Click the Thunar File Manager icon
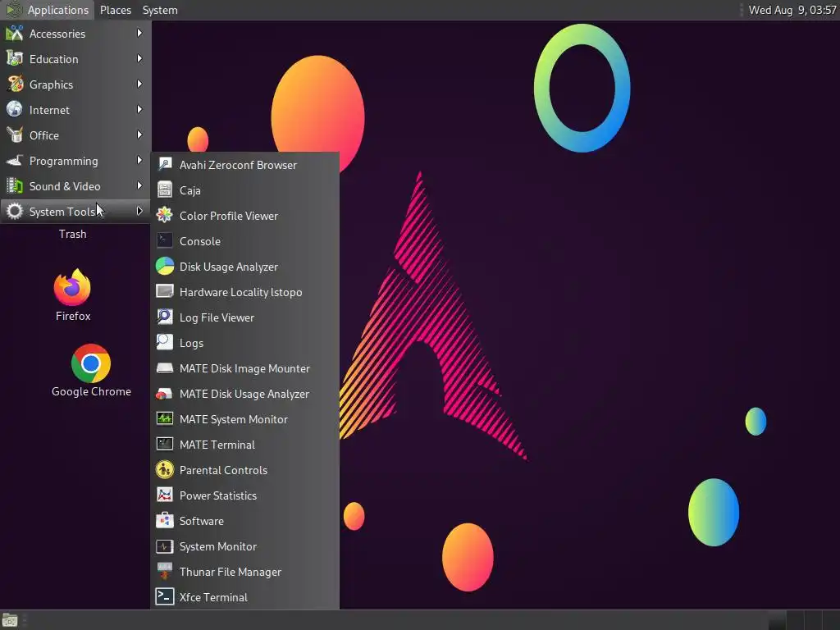 (164, 572)
